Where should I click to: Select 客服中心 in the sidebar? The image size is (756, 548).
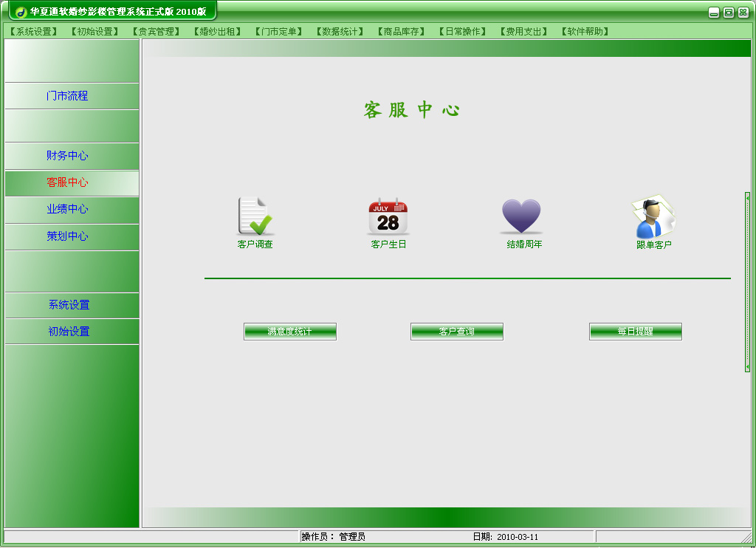(x=72, y=183)
